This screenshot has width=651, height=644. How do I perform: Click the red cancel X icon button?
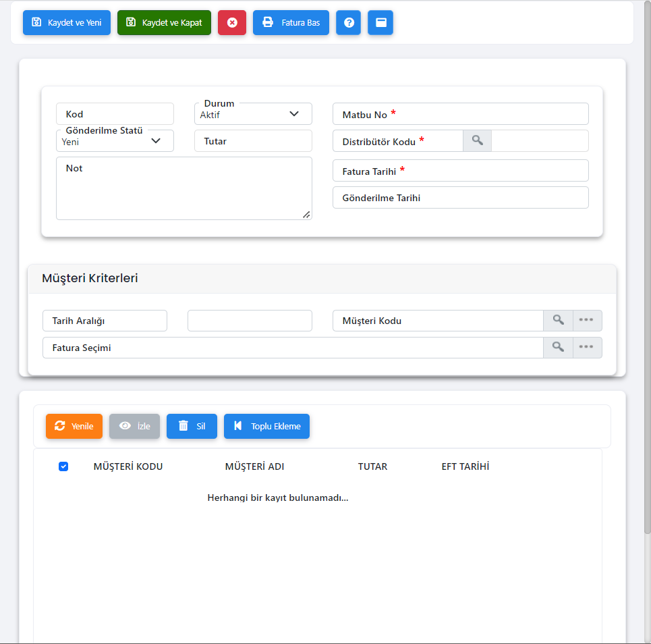pyautogui.click(x=232, y=22)
